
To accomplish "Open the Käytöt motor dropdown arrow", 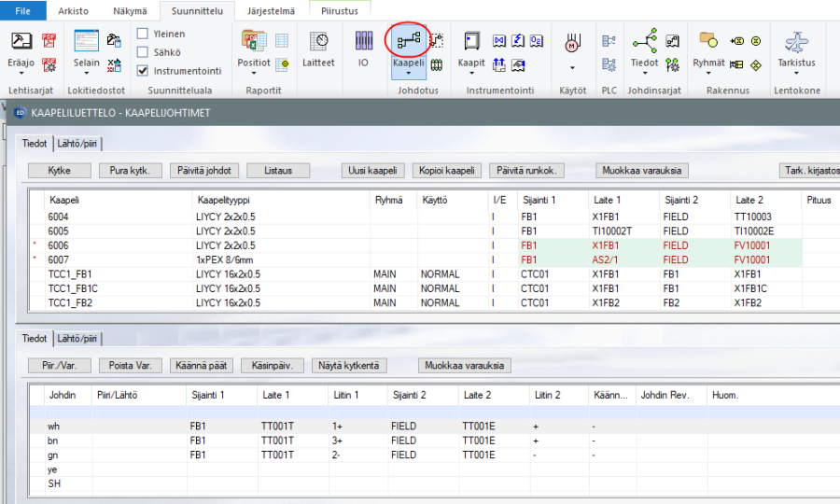I will point(571,68).
